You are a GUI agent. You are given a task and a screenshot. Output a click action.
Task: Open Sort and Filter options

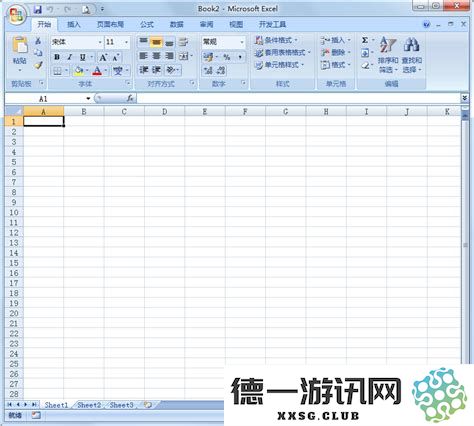coord(388,55)
